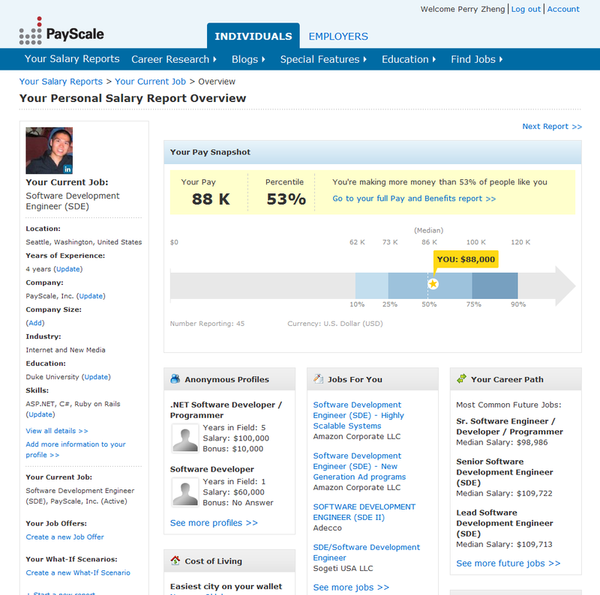Click the Anonymous Profiles people icon
The width and height of the screenshot is (600, 595).
point(175,379)
